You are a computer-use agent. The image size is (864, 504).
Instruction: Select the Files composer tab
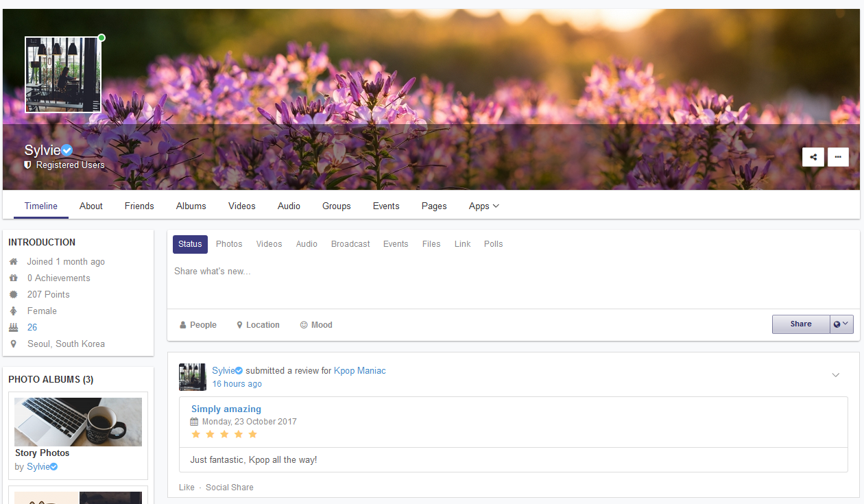click(431, 244)
